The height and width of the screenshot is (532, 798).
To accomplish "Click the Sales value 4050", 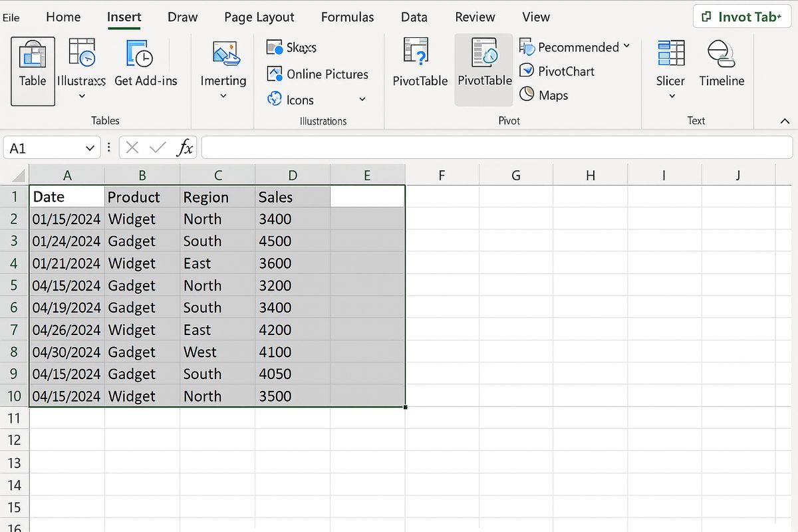I will click(293, 374).
